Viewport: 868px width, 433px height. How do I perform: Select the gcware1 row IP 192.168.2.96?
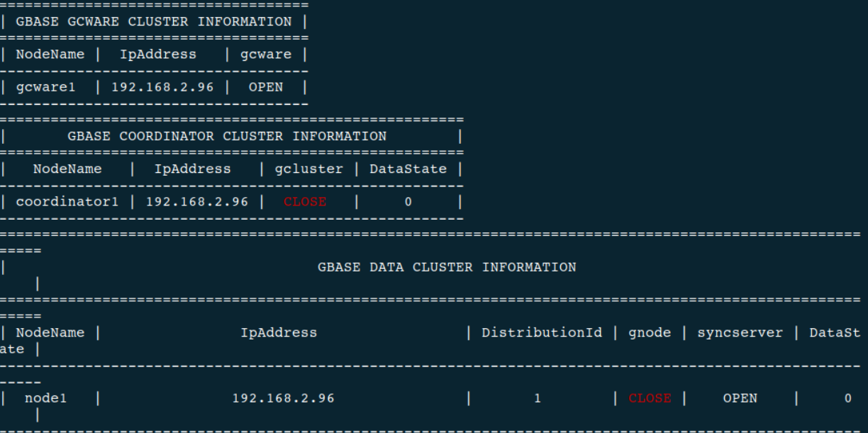coord(162,87)
